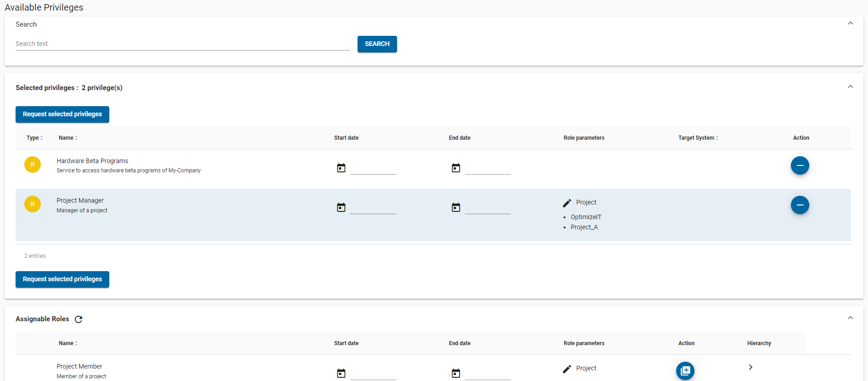Collapse the Assignable Roles section
The image size is (868, 381).
click(x=850, y=318)
